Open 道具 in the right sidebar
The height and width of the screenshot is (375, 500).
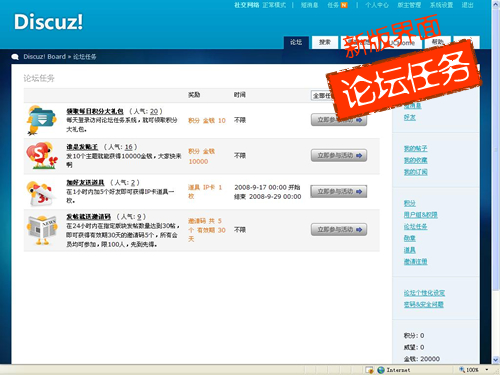tap(410, 250)
